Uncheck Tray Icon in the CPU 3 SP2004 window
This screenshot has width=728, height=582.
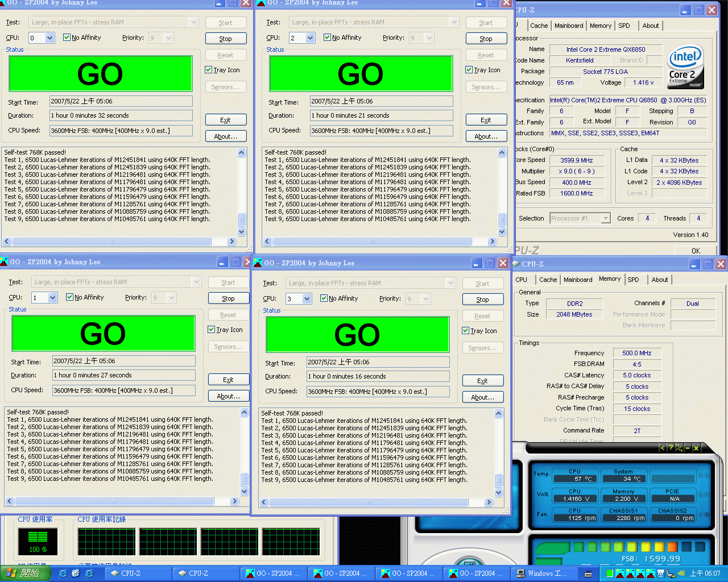coord(465,331)
